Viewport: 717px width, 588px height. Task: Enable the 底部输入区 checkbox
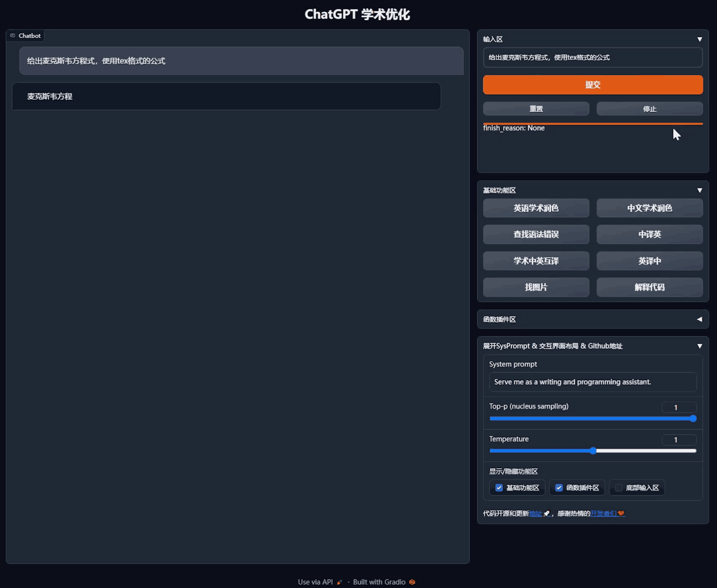[x=619, y=488]
